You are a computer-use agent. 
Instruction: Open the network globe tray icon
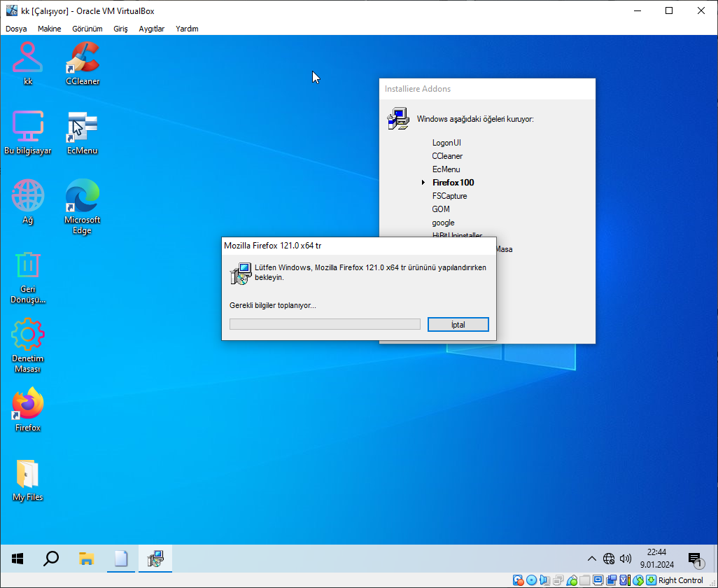[609, 559]
